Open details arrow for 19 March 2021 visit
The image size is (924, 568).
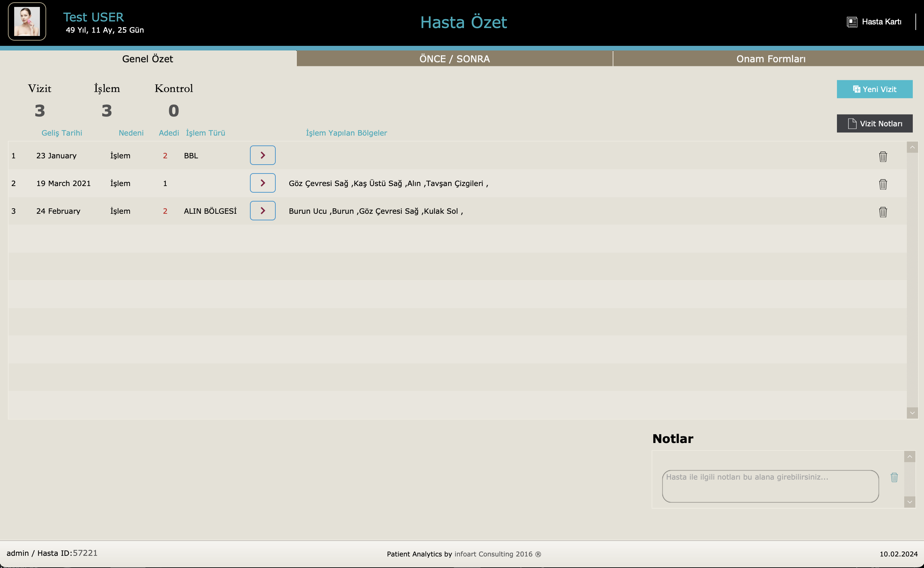click(x=263, y=183)
